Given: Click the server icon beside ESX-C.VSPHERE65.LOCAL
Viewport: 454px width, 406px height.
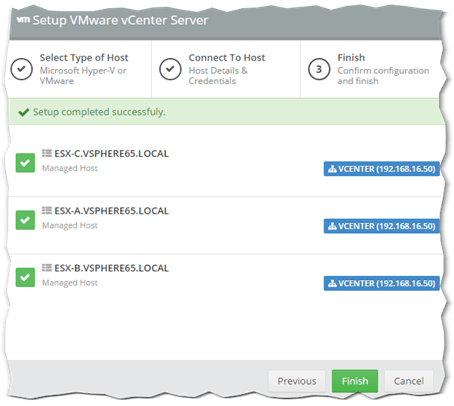Looking at the screenshot, I should tap(47, 153).
